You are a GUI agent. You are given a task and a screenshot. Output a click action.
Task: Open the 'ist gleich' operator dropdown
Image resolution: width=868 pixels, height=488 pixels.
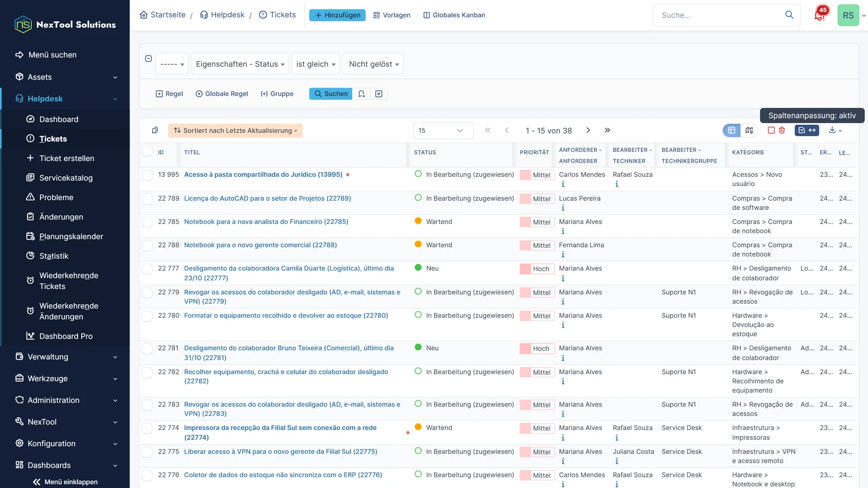click(x=316, y=64)
